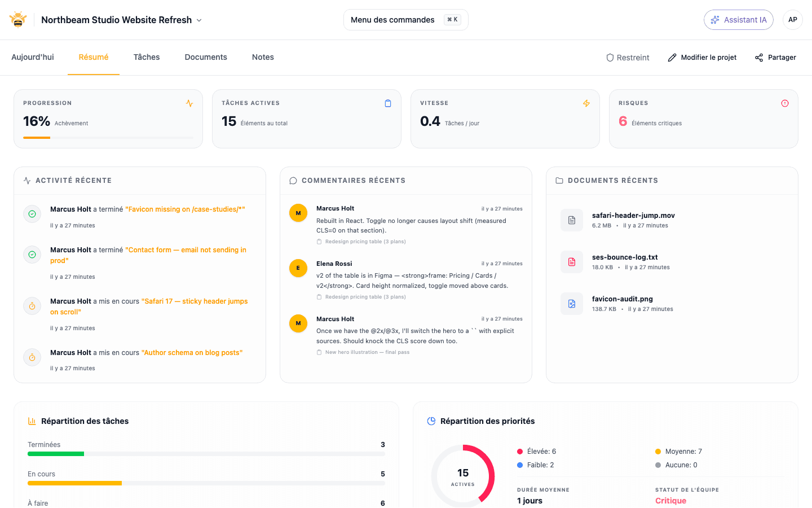Click the Assistant IA button
812x508 pixels.
pyautogui.click(x=739, y=19)
